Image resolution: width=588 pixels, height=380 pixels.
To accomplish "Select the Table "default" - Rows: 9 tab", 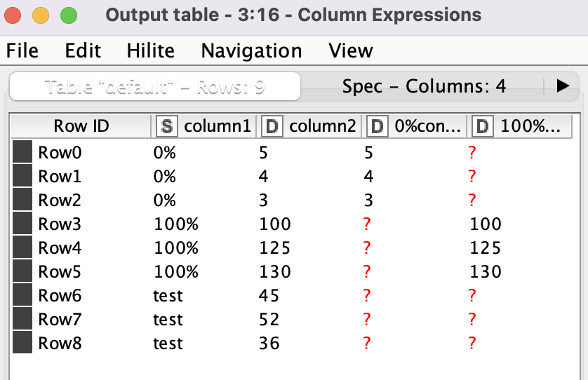I will point(154,87).
